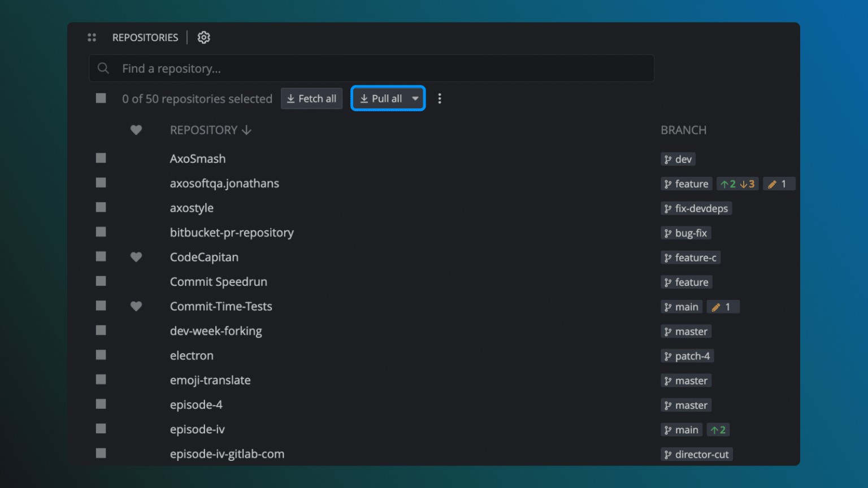Image resolution: width=868 pixels, height=488 pixels.
Task: Open the settings gear icon
Action: [x=203, y=37]
